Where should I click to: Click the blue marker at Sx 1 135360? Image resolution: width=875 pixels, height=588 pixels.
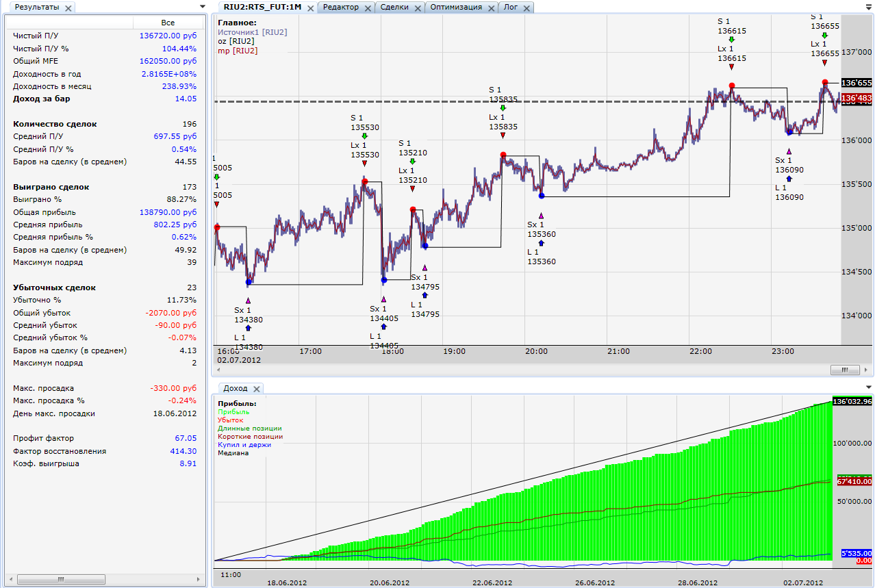coord(542,196)
